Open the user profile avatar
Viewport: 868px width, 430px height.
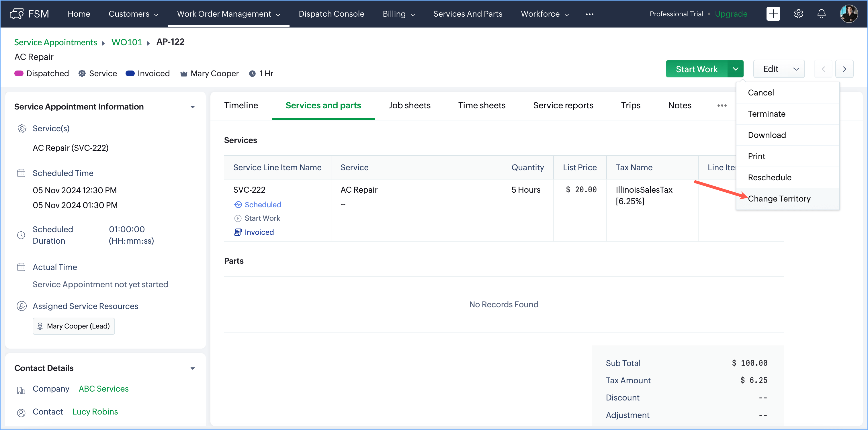849,14
